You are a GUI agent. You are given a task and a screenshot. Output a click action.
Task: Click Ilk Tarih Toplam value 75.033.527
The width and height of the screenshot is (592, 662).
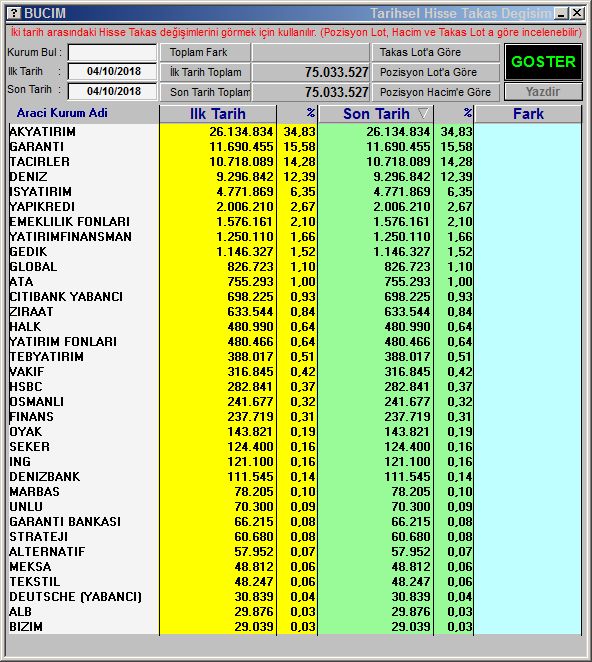click(x=337, y=72)
